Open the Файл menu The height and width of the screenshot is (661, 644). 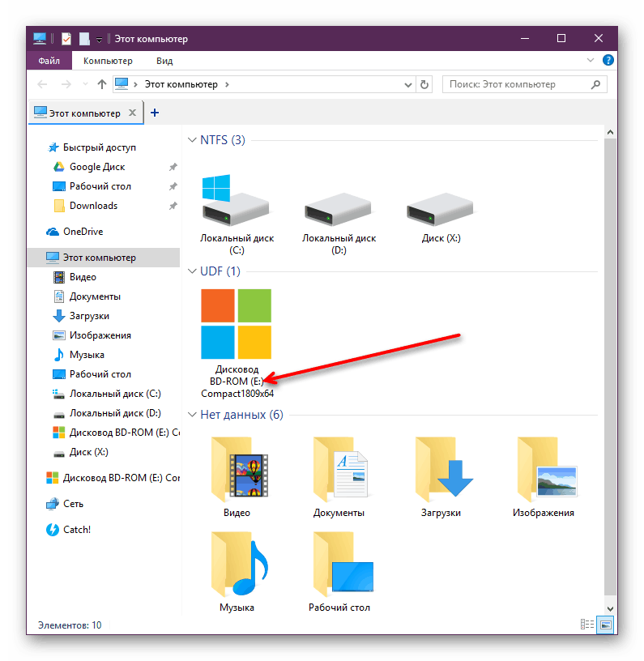[49, 61]
